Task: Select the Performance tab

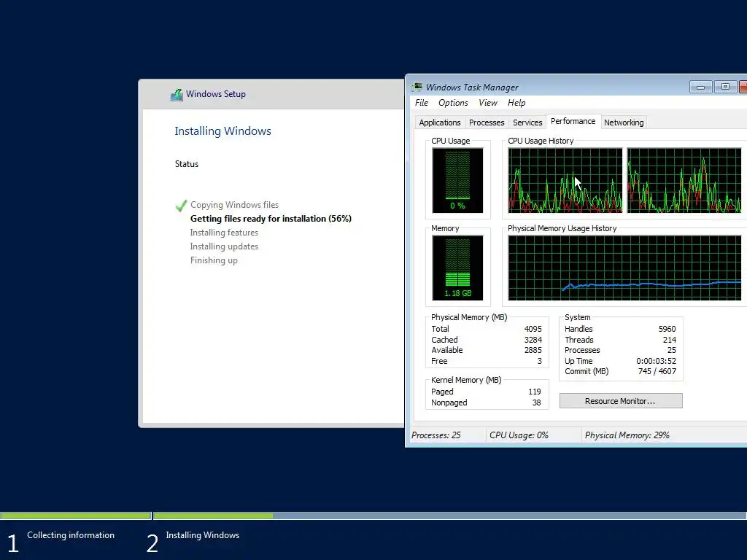Action: (573, 121)
